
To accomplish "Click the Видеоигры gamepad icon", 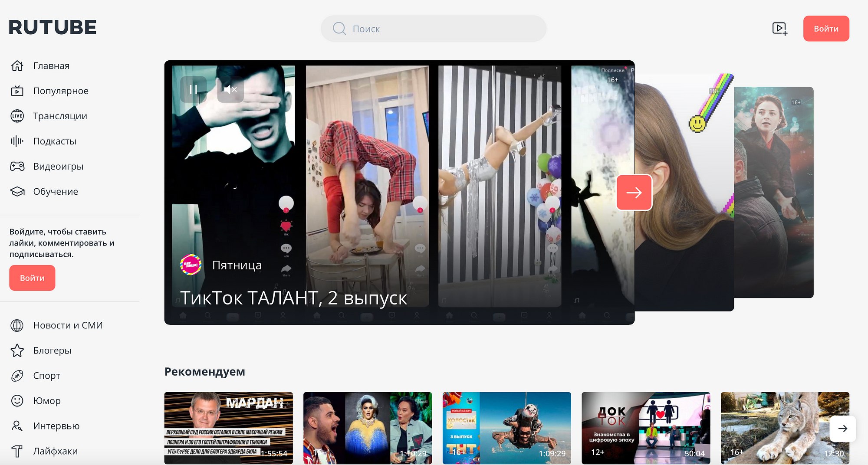I will 17,166.
